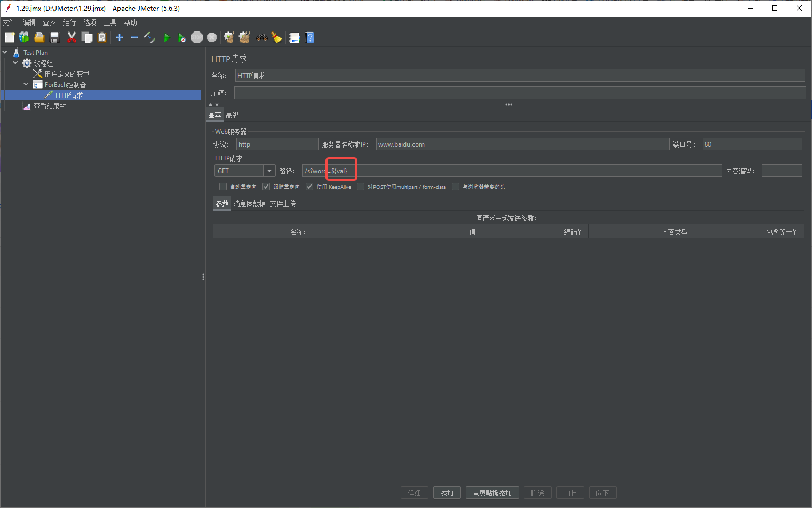The width and height of the screenshot is (812, 508).
Task: Select the Test Plan node in tree
Action: (35, 53)
